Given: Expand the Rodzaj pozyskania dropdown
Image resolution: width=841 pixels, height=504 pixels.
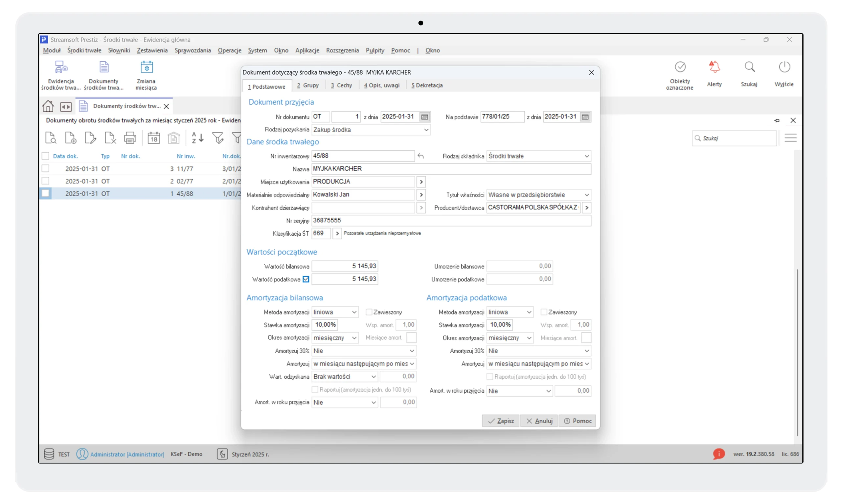Looking at the screenshot, I should coord(426,130).
